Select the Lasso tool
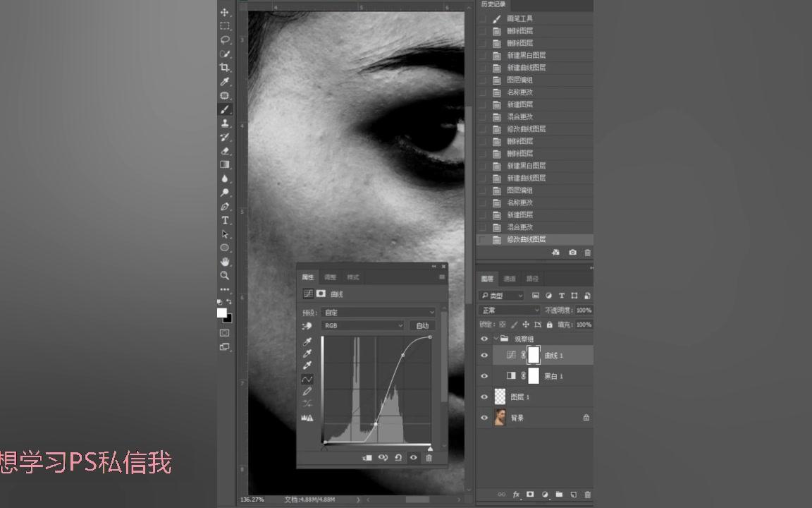Image resolution: width=812 pixels, height=508 pixels. (226, 40)
